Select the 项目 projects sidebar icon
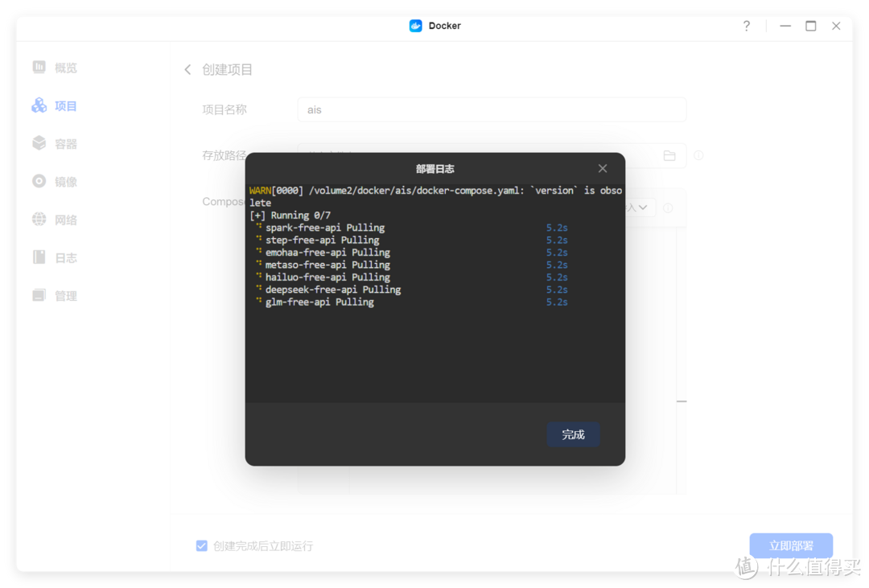The image size is (869, 588). point(39,105)
